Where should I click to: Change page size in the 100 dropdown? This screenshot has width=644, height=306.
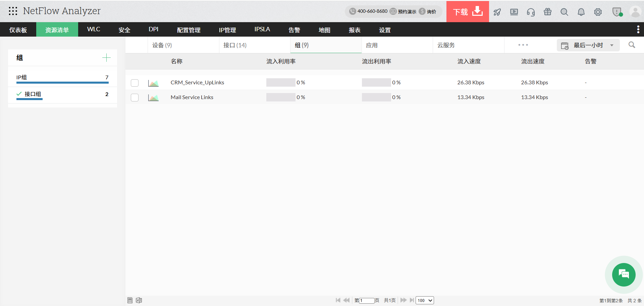coord(425,300)
